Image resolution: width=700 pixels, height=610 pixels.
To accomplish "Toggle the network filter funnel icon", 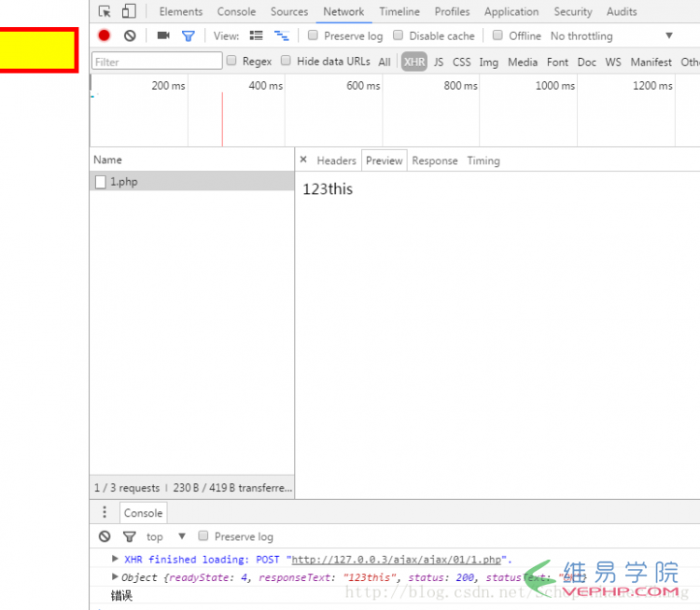I will pos(189,35).
